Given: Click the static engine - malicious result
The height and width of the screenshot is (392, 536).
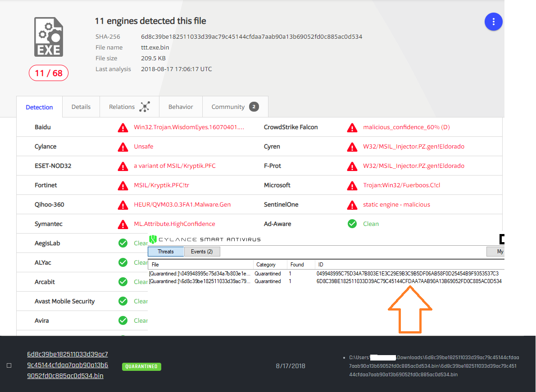Looking at the screenshot, I should (396, 204).
